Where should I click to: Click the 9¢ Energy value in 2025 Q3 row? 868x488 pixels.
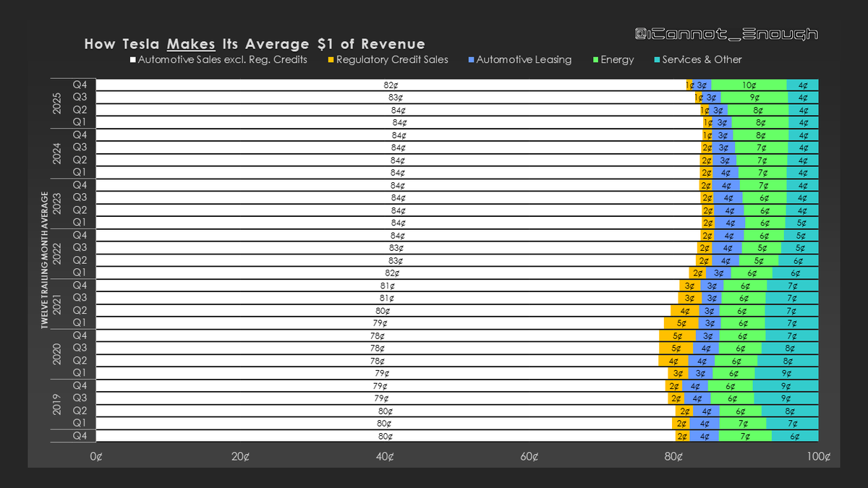click(x=754, y=98)
